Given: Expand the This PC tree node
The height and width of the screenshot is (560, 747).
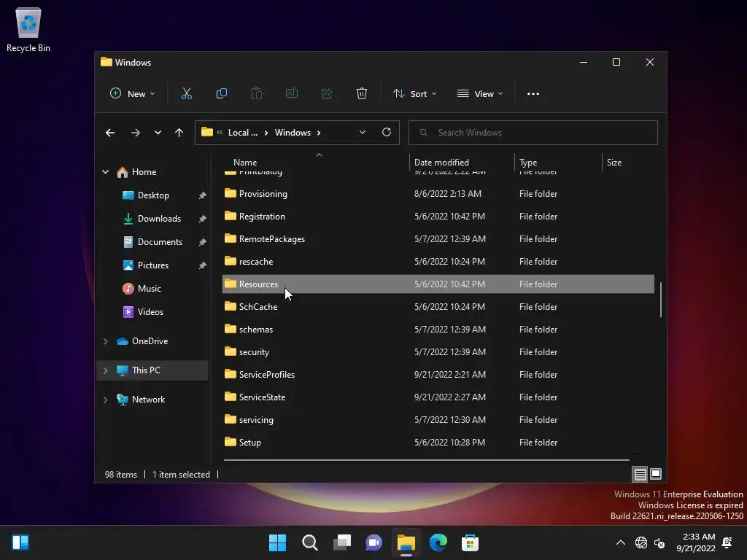Looking at the screenshot, I should click(105, 370).
